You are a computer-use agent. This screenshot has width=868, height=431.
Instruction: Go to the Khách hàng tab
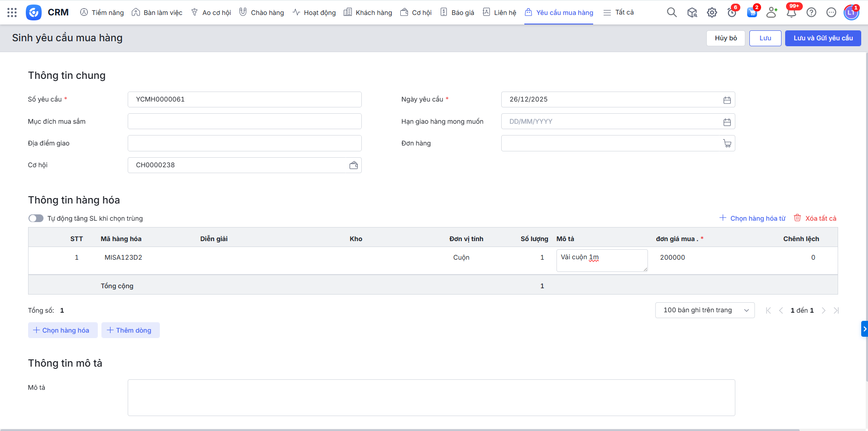[368, 13]
